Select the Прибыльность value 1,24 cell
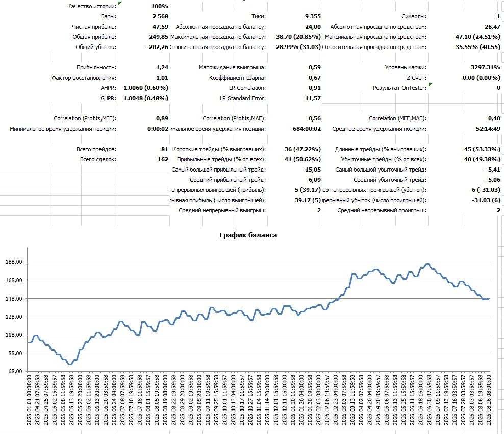This screenshot has height=434, width=504. coord(162,67)
